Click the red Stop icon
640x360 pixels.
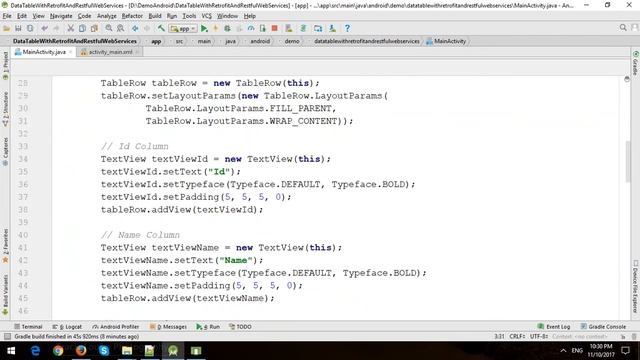point(275,29)
